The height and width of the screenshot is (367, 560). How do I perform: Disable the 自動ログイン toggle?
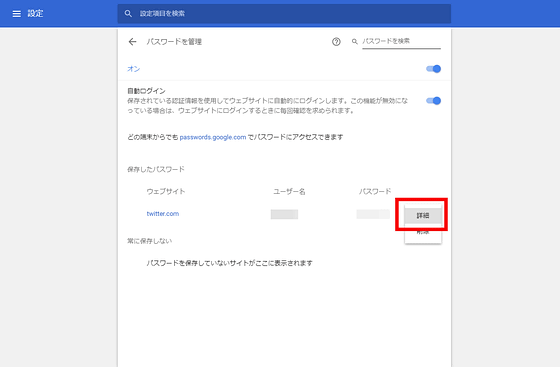[434, 101]
